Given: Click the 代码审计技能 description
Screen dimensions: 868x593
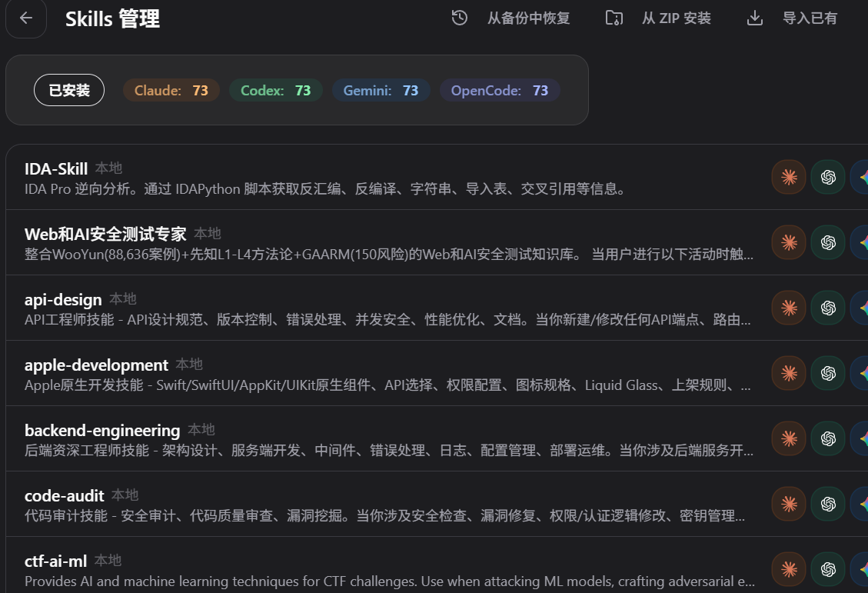Looking at the screenshot, I should 384,516.
